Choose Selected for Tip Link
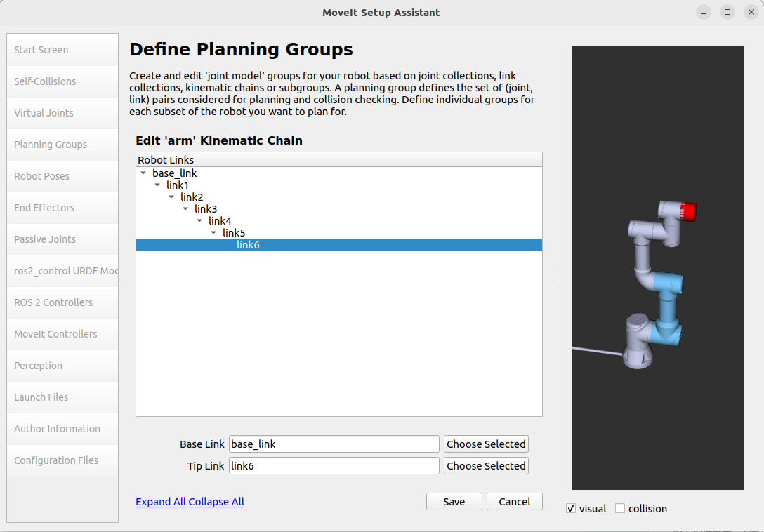 pyautogui.click(x=486, y=466)
